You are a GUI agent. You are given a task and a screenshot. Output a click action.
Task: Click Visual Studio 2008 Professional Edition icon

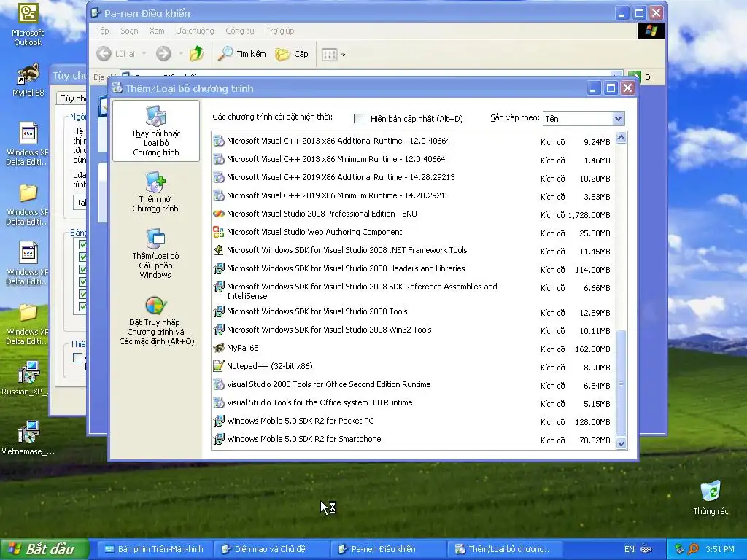pyautogui.click(x=219, y=214)
